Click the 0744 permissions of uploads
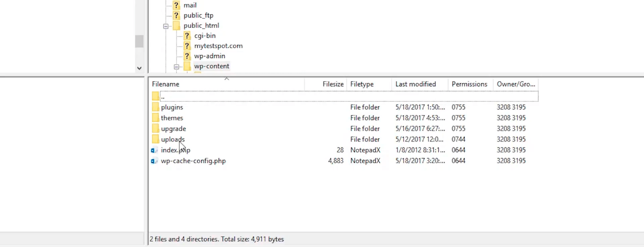Viewport: 644px width, 247px height. click(458, 140)
